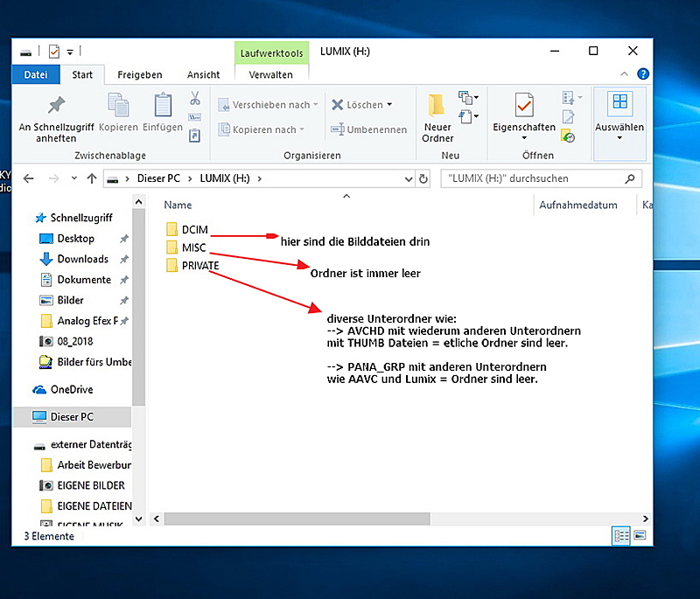Sort by the Name column header

pyautogui.click(x=178, y=205)
